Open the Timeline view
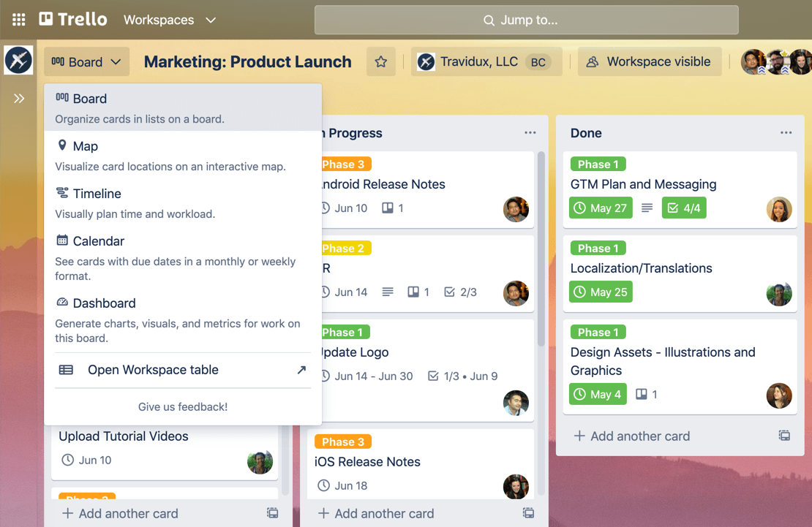The height and width of the screenshot is (527, 812). point(97,193)
